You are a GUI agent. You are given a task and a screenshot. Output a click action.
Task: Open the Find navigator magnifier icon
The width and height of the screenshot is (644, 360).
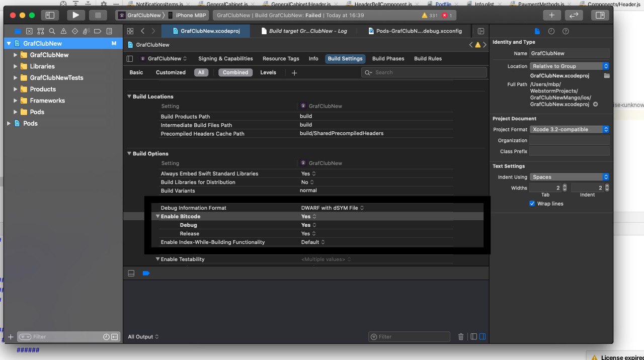click(x=52, y=31)
